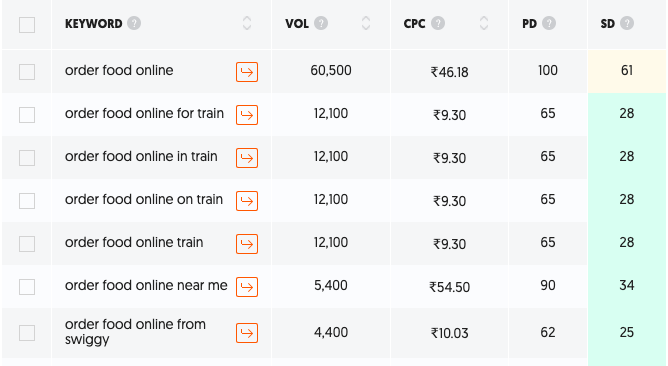The height and width of the screenshot is (366, 668).
Task: Select checkbox for 'order food online on train'
Action: click(x=27, y=201)
